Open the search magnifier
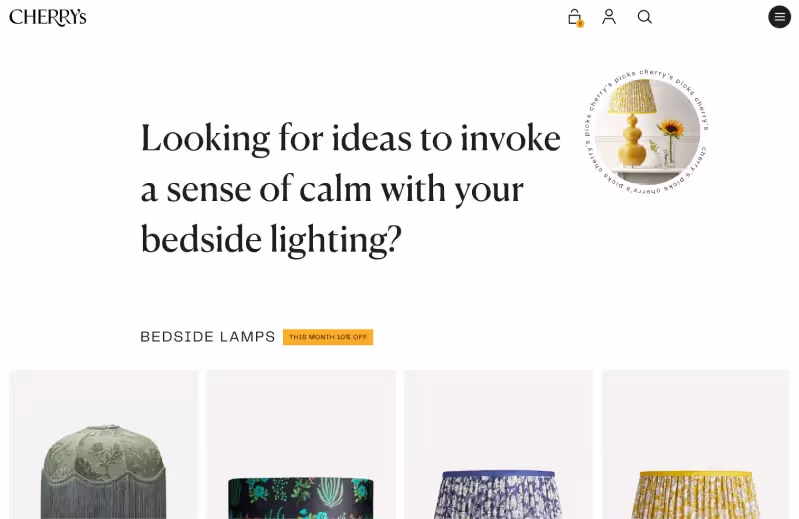The image size is (799, 519). point(645,17)
